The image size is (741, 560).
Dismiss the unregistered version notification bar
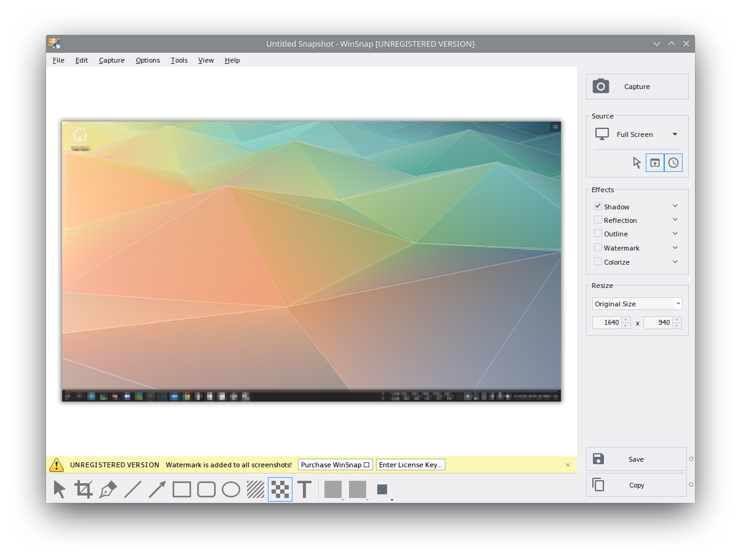568,465
